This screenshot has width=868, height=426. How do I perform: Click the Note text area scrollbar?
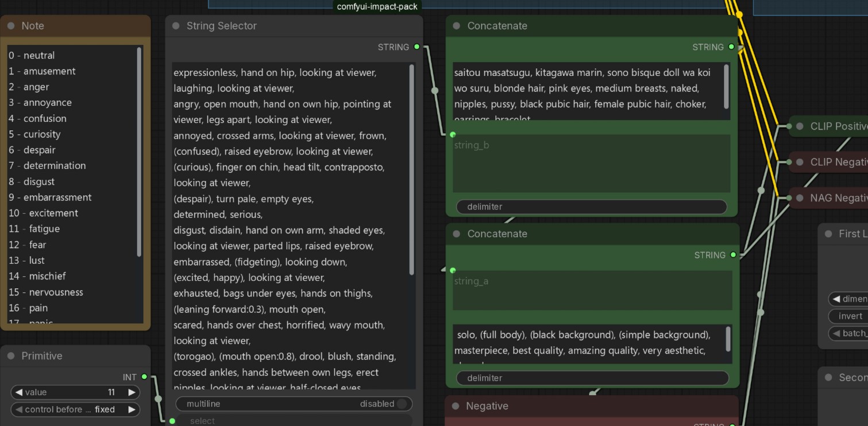[139, 152]
